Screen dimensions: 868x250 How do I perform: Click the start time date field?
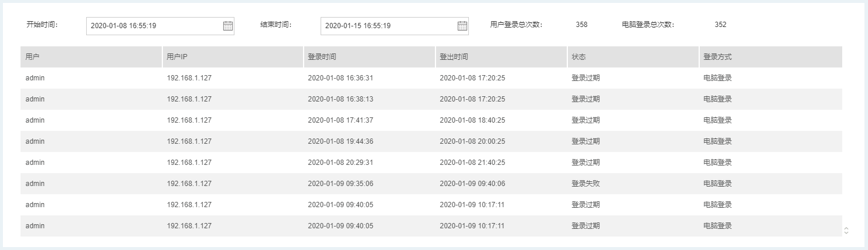click(154, 26)
